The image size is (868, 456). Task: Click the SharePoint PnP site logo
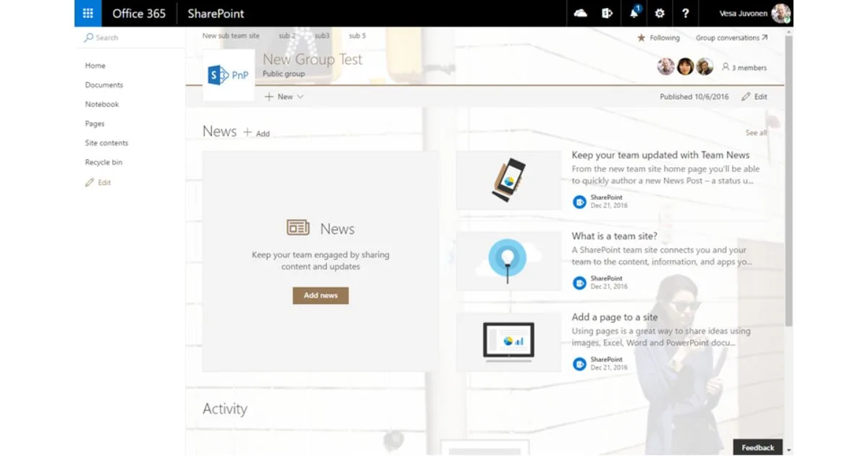point(229,75)
